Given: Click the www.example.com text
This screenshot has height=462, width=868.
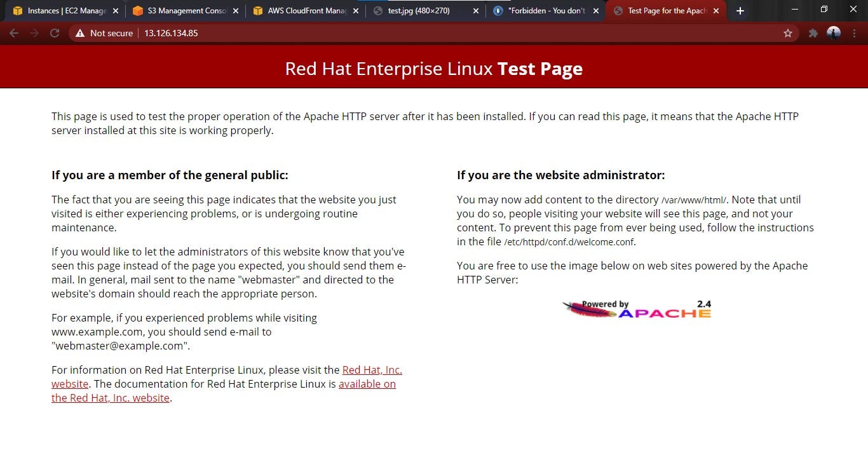Looking at the screenshot, I should pos(98,332).
